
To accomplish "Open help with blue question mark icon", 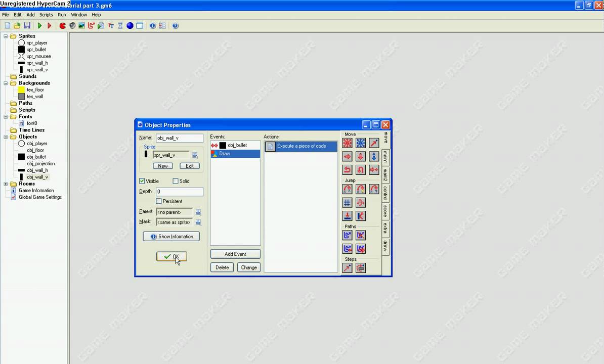I will [x=175, y=26].
